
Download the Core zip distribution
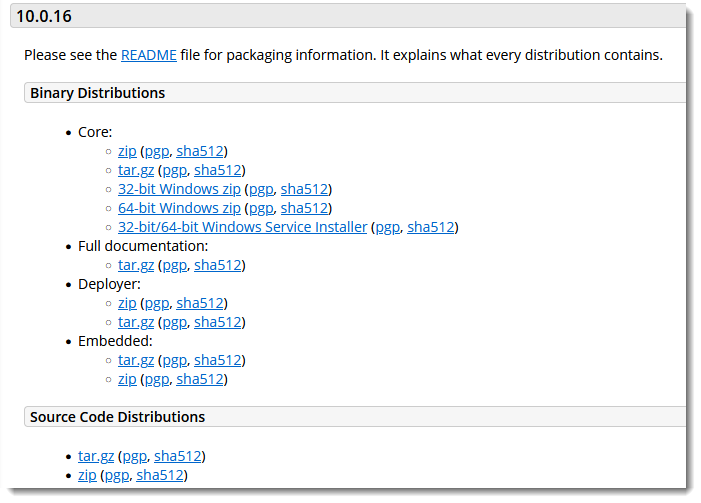(127, 152)
